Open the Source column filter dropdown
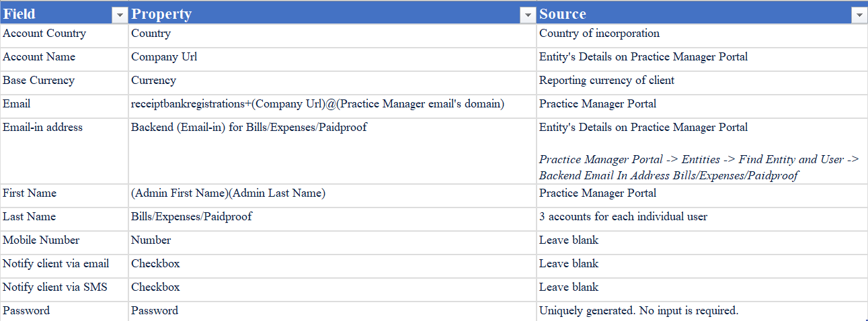This screenshot has width=868, height=321. tap(859, 15)
